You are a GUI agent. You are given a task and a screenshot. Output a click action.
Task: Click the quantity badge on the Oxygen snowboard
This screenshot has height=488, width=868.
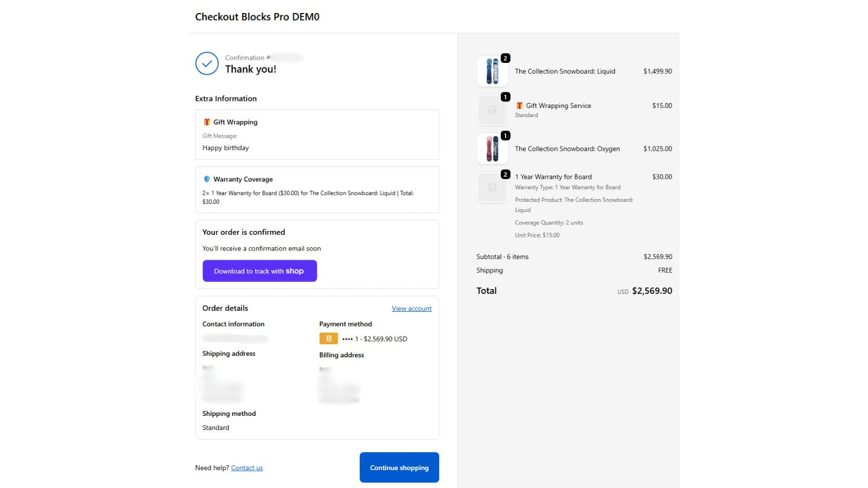(x=506, y=134)
